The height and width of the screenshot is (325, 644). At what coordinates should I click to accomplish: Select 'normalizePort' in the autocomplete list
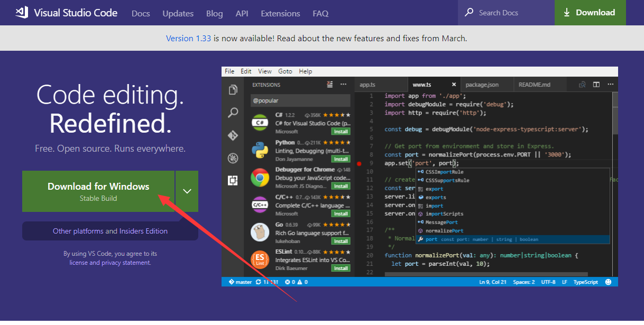pyautogui.click(x=513, y=230)
